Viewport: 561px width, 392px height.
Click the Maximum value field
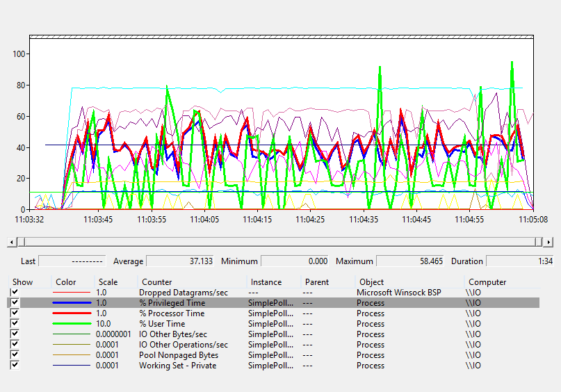(410, 261)
